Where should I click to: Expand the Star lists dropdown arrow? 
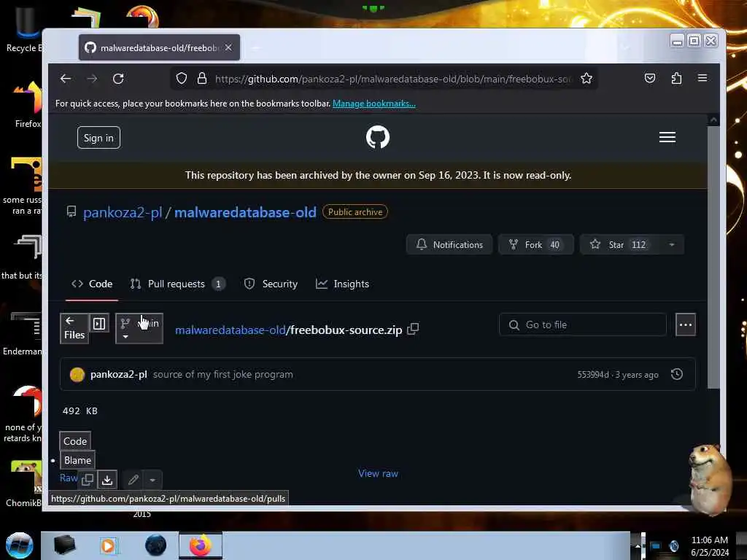672,245
